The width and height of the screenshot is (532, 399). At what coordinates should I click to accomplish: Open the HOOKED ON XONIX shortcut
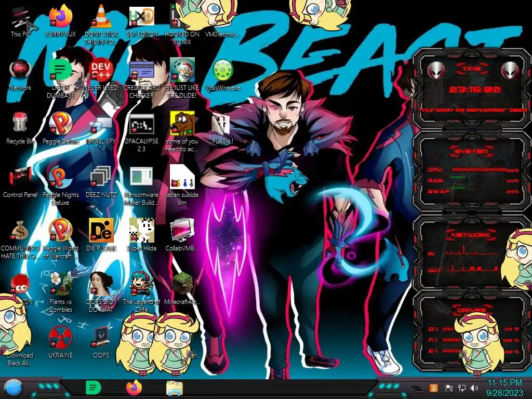tap(182, 24)
